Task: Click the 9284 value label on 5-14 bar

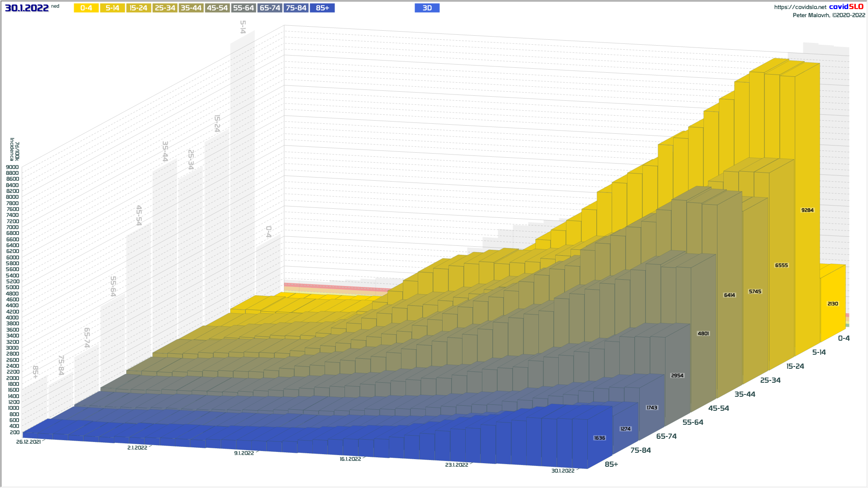Action: coord(807,210)
